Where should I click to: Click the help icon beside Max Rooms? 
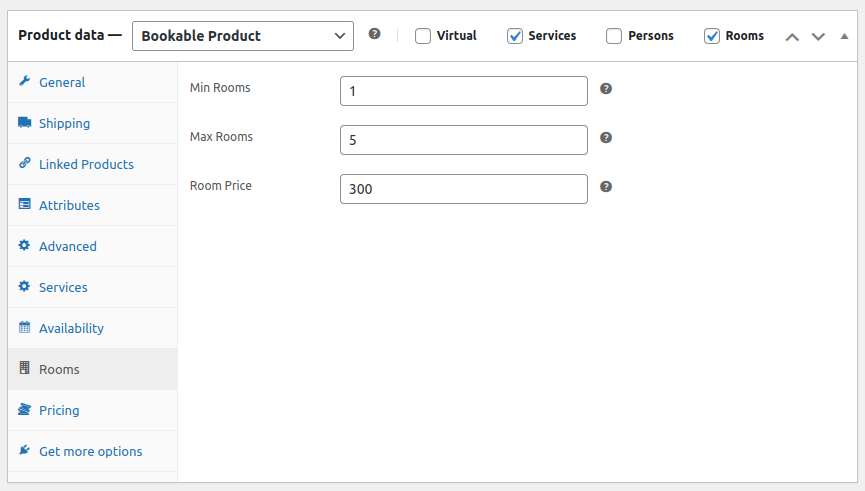pyautogui.click(x=606, y=138)
